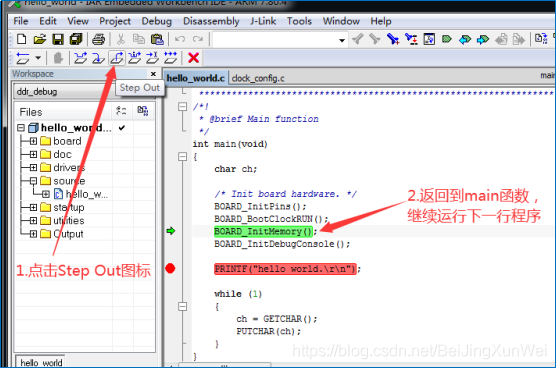Expand the board folder in the tree
This screenshot has height=369, width=556.
pyautogui.click(x=33, y=141)
